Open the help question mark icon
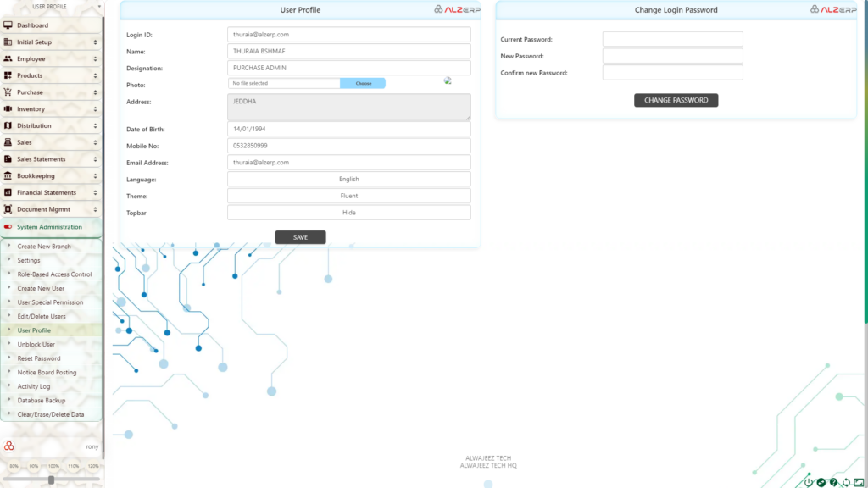Image resolution: width=868 pixels, height=488 pixels. coord(834,482)
